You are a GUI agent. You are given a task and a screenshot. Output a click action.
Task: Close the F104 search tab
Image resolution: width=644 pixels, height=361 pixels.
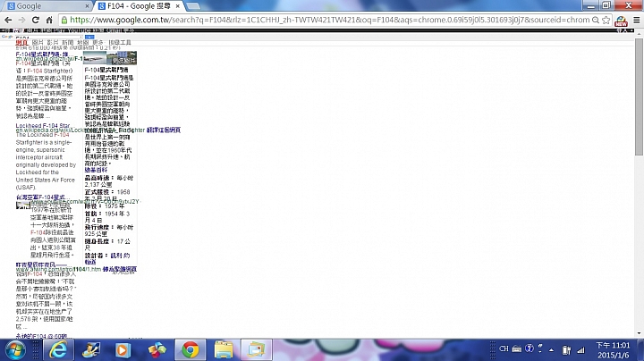(x=177, y=6)
